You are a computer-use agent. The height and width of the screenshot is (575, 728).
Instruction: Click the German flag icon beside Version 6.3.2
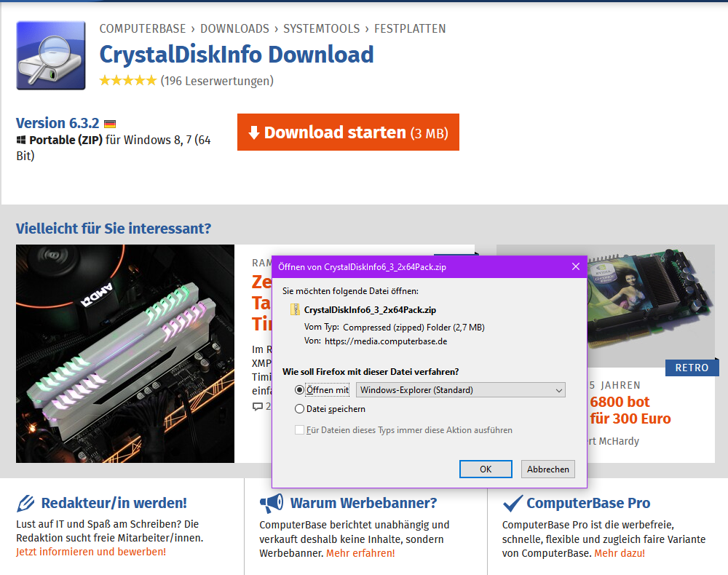(x=110, y=124)
